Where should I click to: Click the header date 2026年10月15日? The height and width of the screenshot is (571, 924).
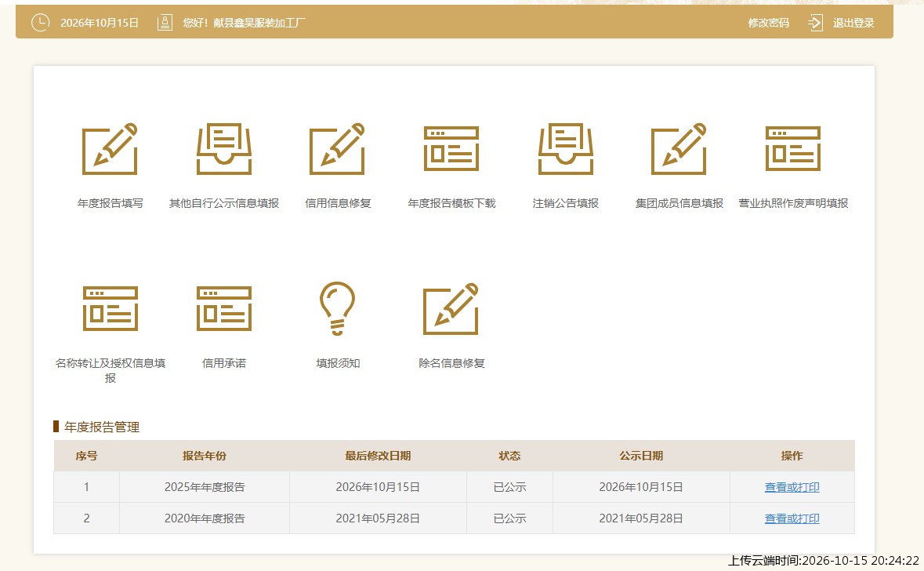(99, 23)
